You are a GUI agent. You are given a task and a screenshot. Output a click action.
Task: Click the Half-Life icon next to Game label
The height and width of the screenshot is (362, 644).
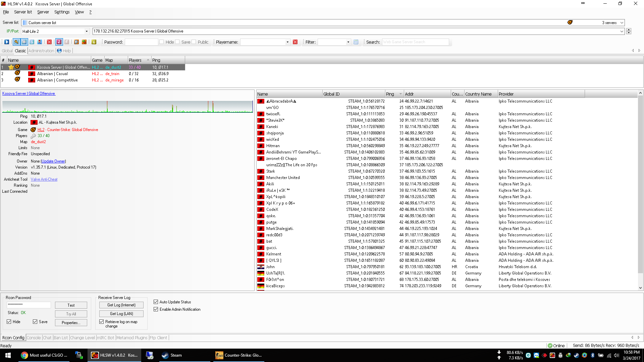33,130
